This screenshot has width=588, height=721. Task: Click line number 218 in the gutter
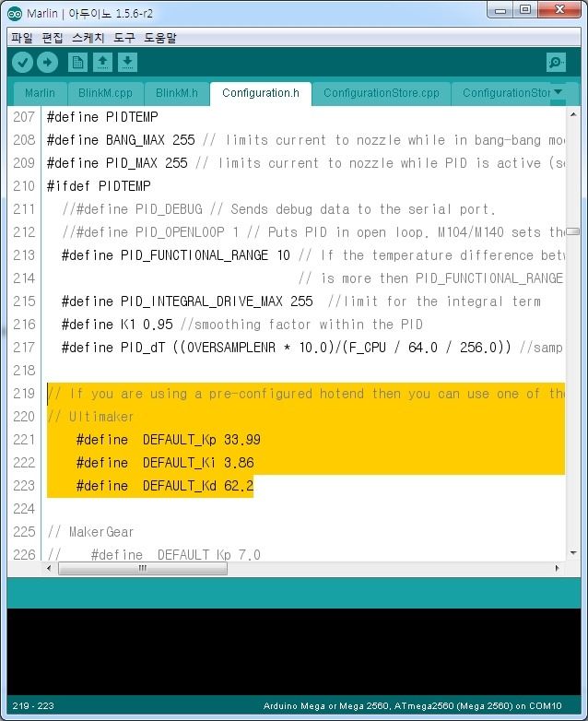click(24, 370)
